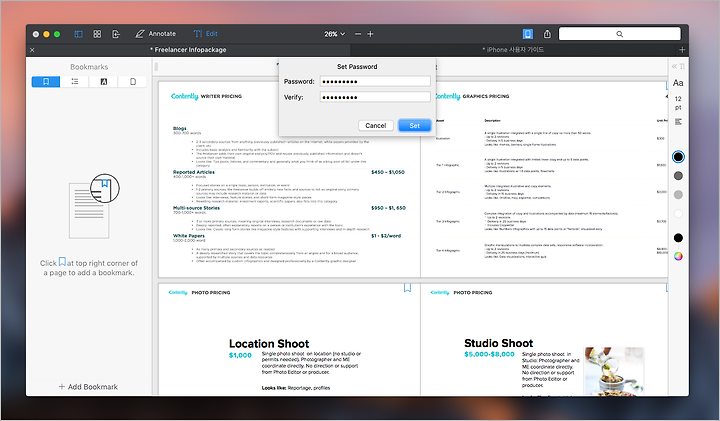Image resolution: width=720 pixels, height=421 pixels.
Task: Click the "$450 - $1,050" price text
Action: pos(388,172)
